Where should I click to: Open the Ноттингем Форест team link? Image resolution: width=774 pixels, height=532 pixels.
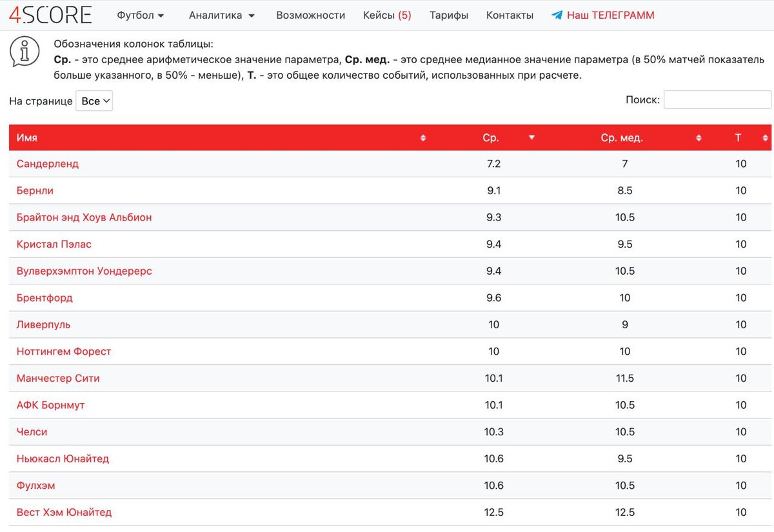click(x=64, y=351)
